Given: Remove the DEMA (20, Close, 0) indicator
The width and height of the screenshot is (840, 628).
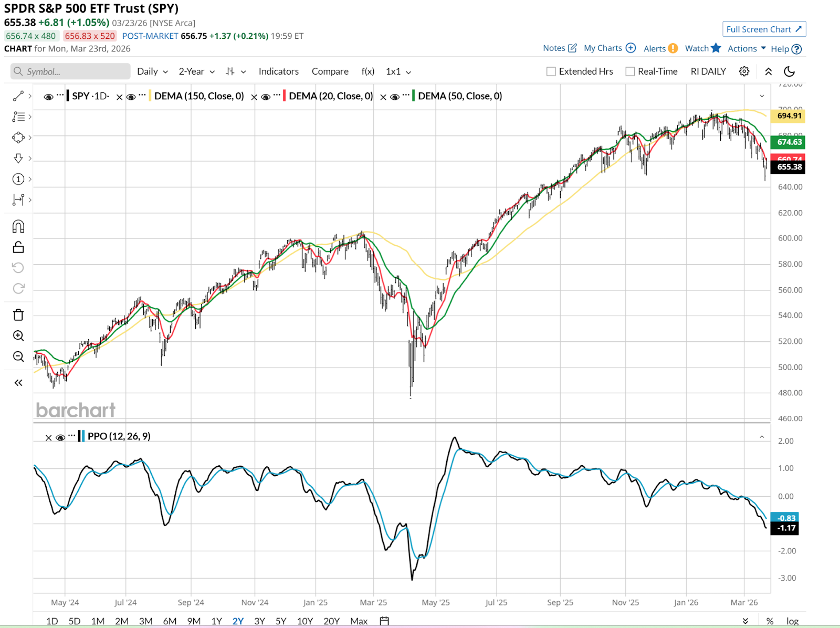Looking at the screenshot, I should click(x=254, y=97).
